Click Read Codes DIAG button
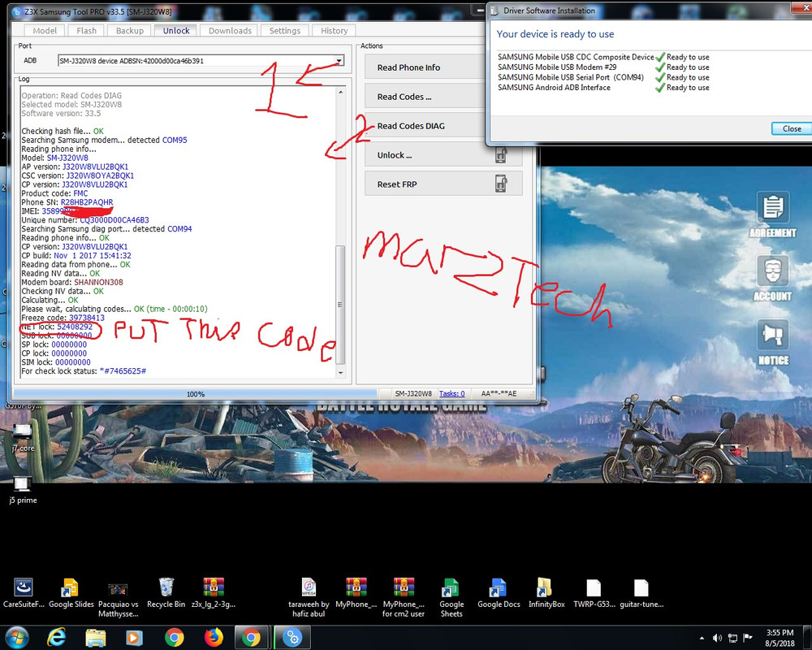Viewport: 812px width, 650px height. click(x=425, y=125)
